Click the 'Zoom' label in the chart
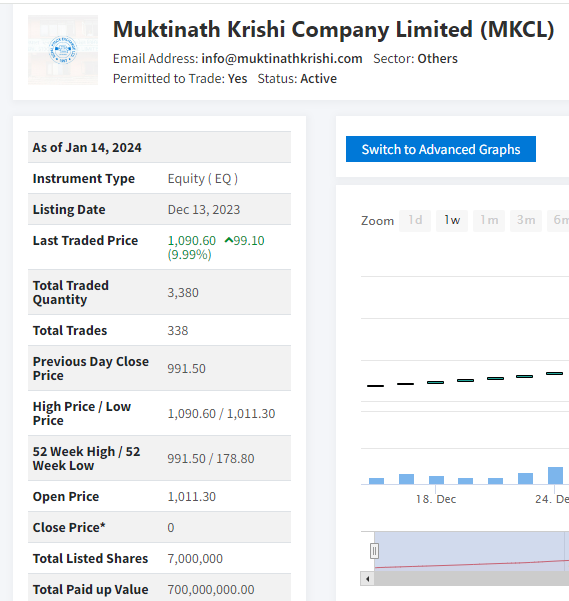 pos(377,221)
